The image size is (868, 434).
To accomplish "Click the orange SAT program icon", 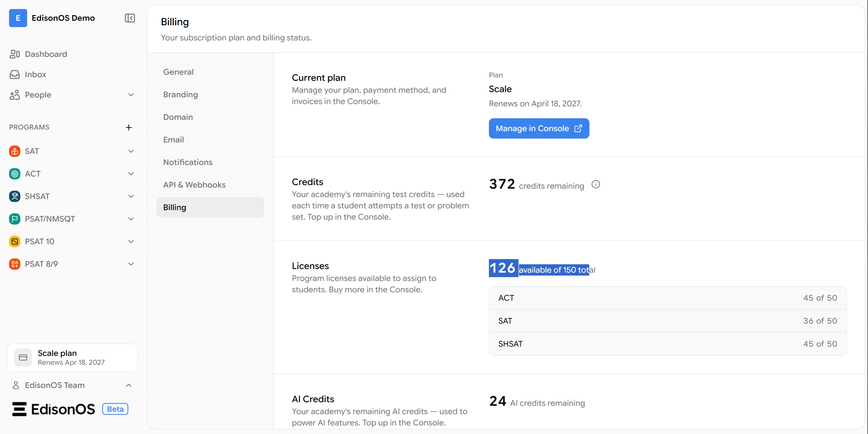I will (14, 151).
